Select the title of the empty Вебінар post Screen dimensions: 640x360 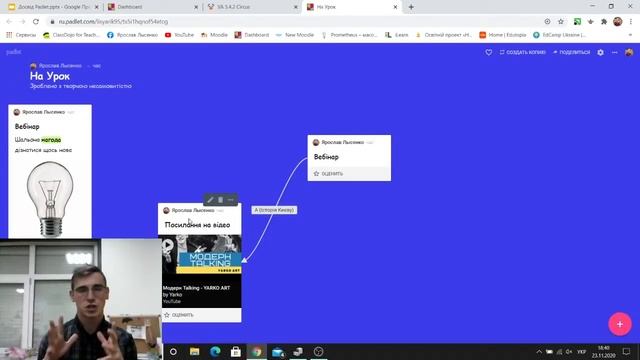[326, 157]
